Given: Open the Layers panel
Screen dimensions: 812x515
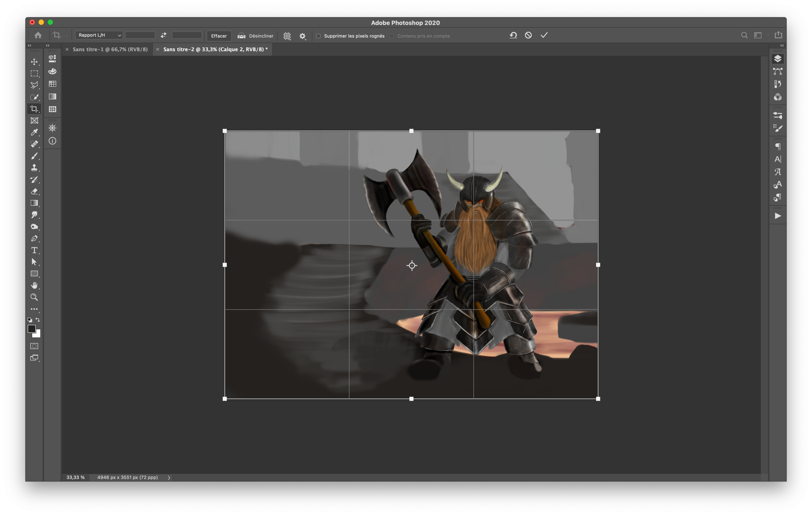Looking at the screenshot, I should tap(778, 58).
